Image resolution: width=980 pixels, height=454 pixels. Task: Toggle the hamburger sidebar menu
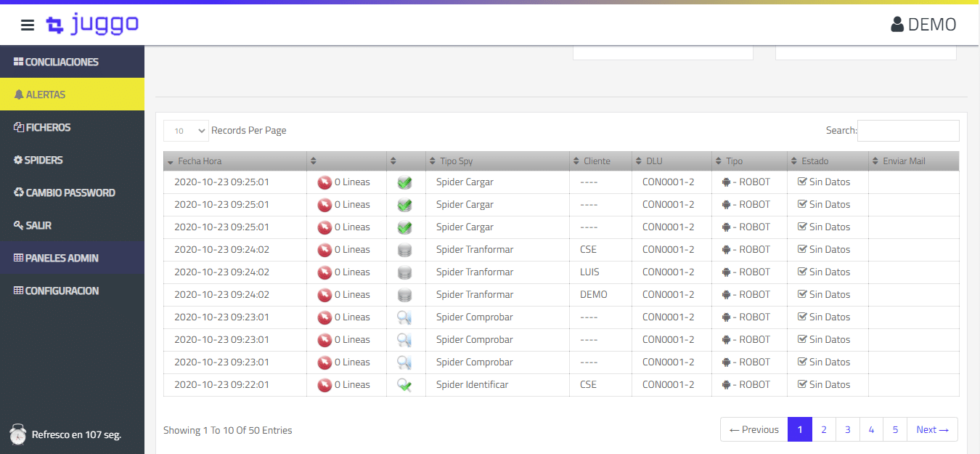pos(28,25)
